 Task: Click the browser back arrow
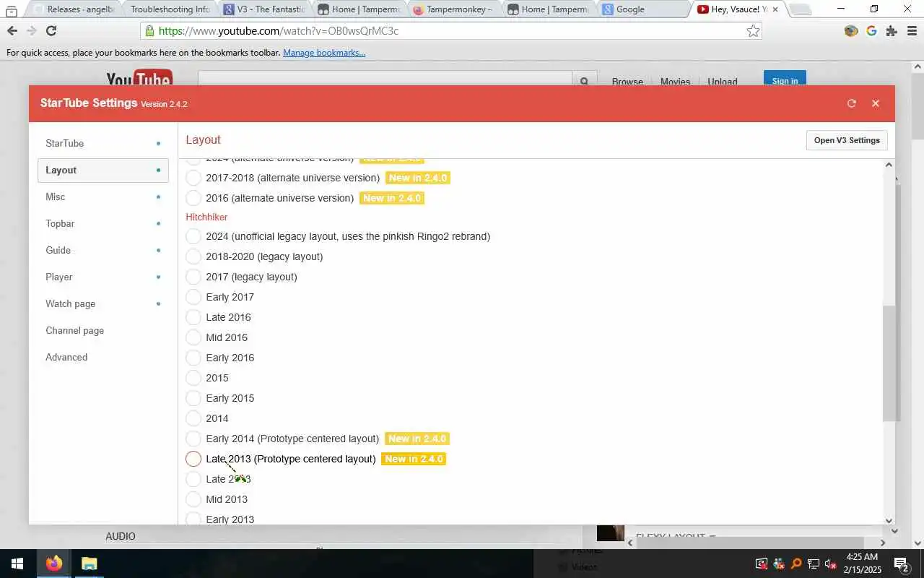pyautogui.click(x=12, y=31)
